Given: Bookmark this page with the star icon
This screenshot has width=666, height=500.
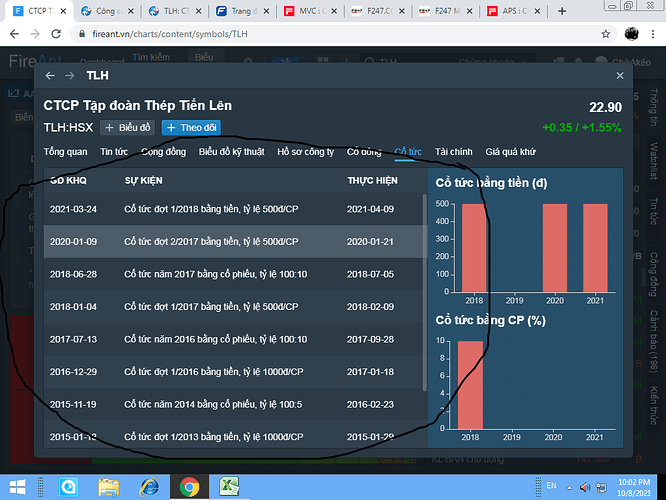Looking at the screenshot, I should (x=606, y=34).
